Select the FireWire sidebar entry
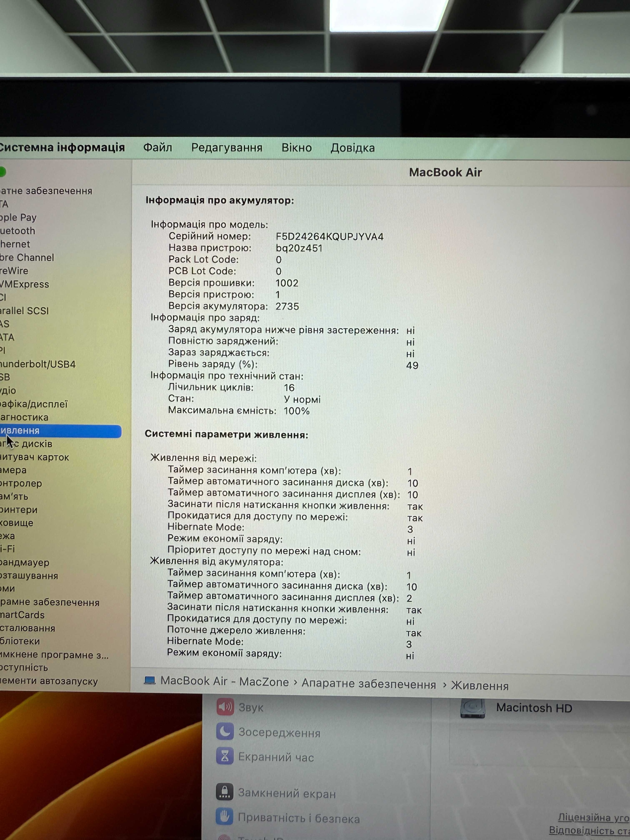The width and height of the screenshot is (630, 840). (x=14, y=271)
